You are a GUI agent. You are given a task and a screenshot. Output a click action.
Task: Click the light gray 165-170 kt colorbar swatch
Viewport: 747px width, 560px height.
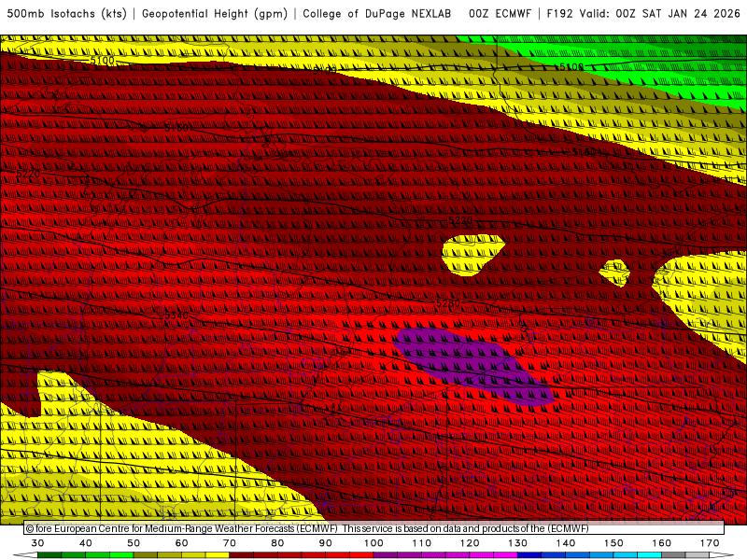[x=698, y=555]
